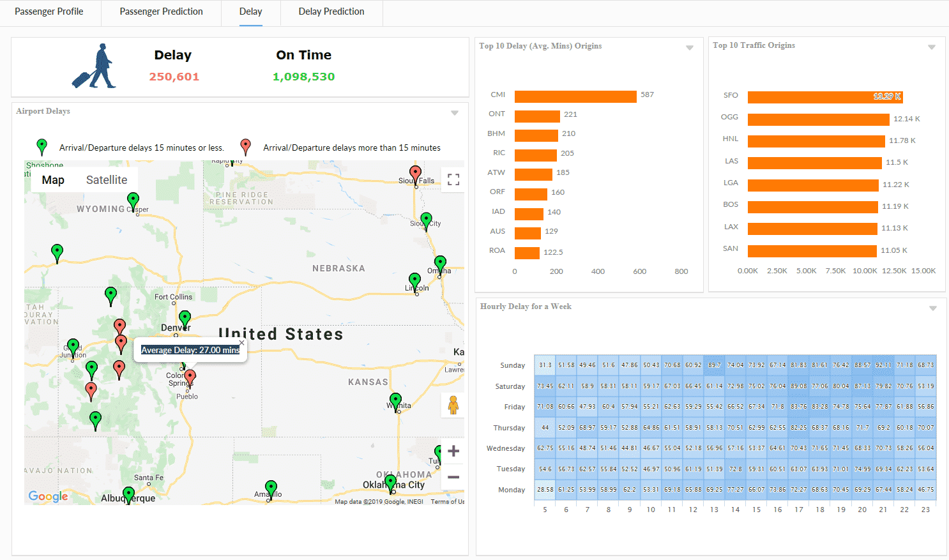Open the map Terms of Use link
This screenshot has height=560, width=949.
pos(447,502)
